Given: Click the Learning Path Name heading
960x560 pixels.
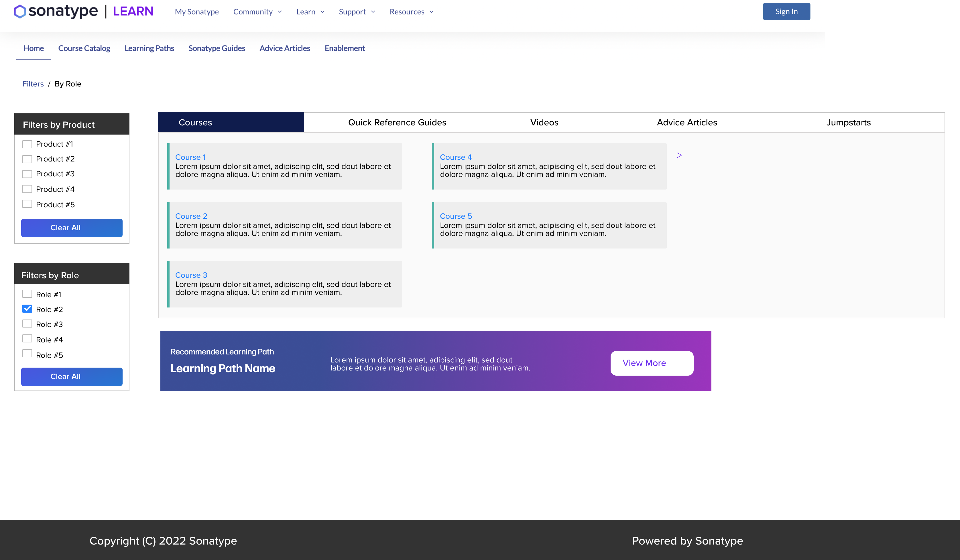Looking at the screenshot, I should (x=223, y=368).
